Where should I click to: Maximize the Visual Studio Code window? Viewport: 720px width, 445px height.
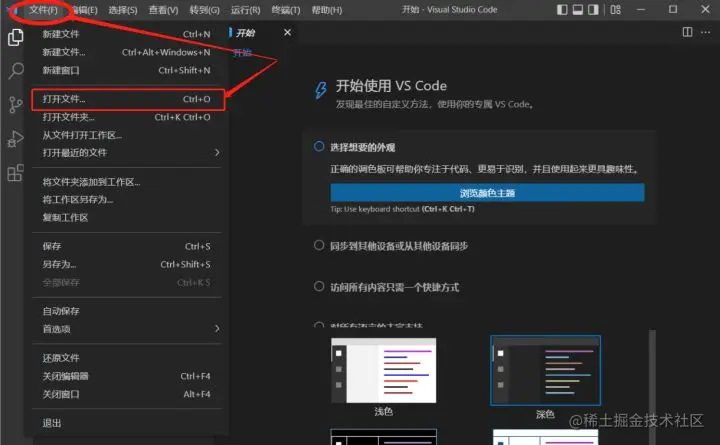673,10
